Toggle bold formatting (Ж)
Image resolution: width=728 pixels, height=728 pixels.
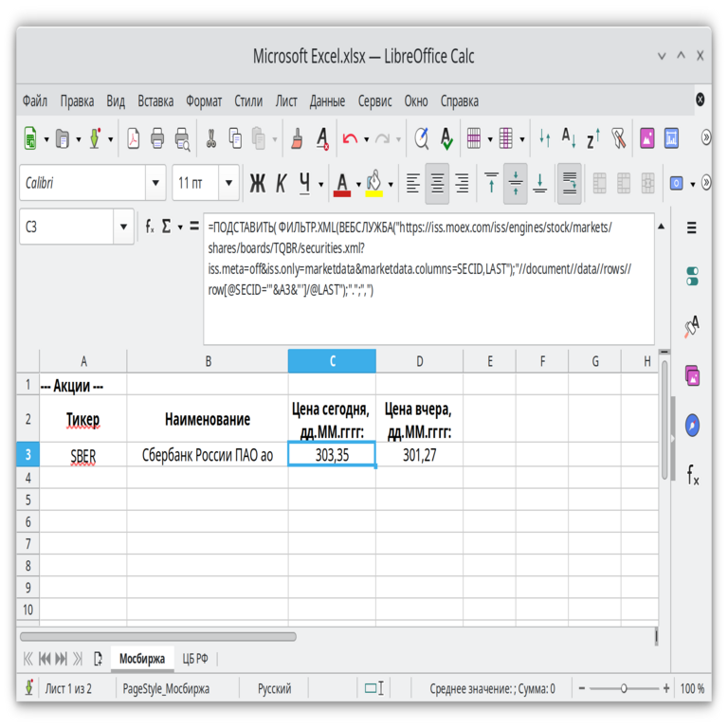click(x=257, y=183)
